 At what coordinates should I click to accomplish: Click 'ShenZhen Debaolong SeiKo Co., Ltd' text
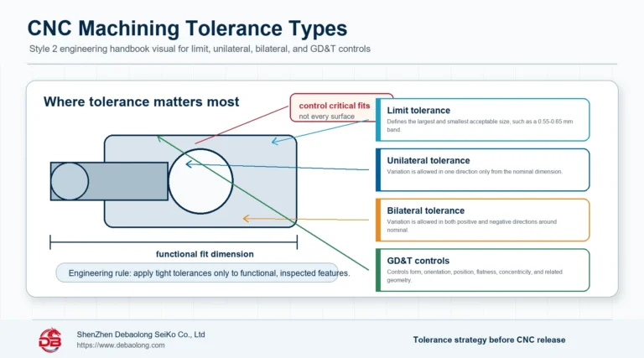click(x=141, y=335)
